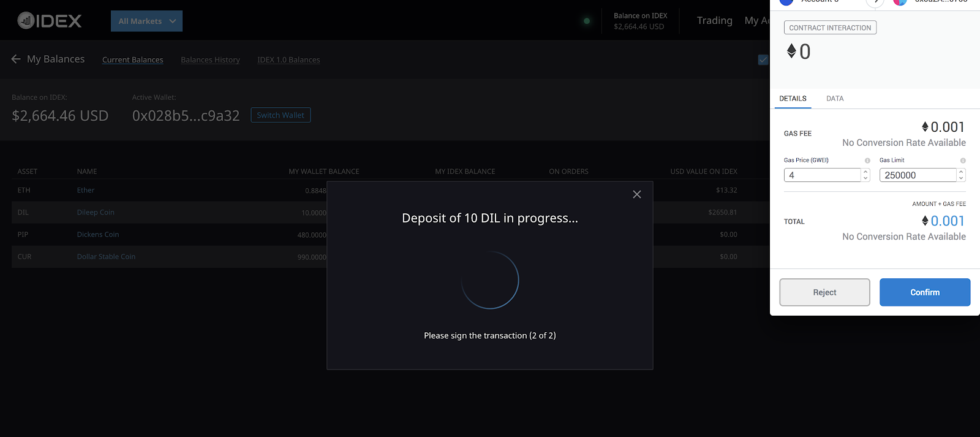Click the PIP asset cell
This screenshot has height=437, width=980.
coord(23,234)
